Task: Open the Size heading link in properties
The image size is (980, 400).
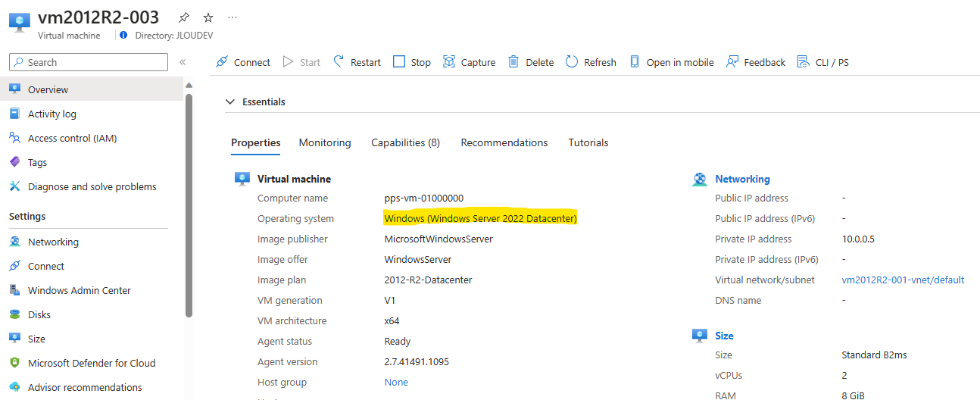Action: 724,336
